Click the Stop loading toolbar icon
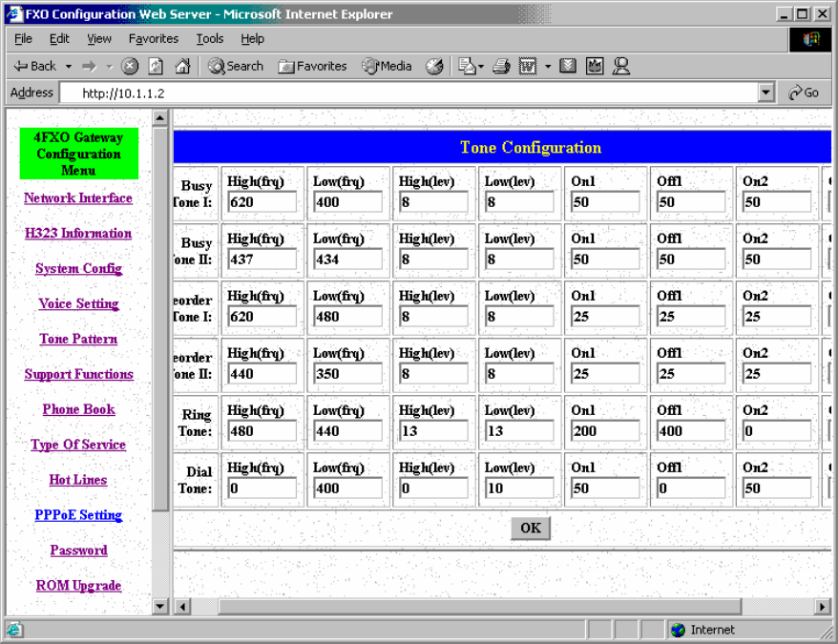Image resolution: width=838 pixels, height=644 pixels. coord(131,67)
